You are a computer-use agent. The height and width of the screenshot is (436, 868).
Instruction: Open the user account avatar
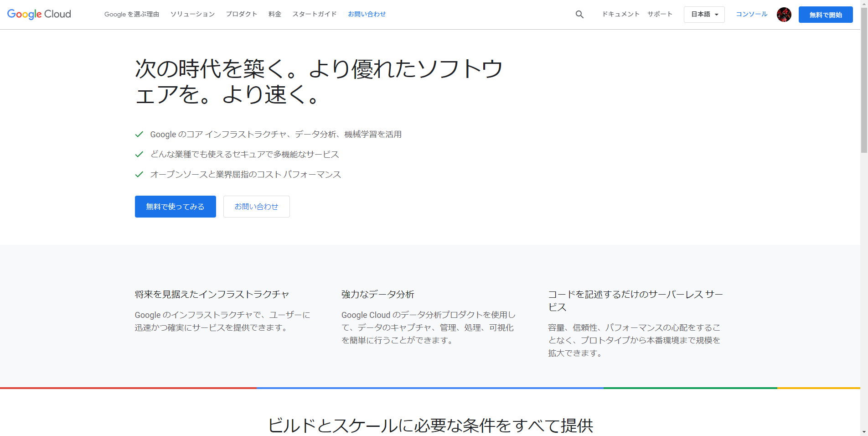784,15
